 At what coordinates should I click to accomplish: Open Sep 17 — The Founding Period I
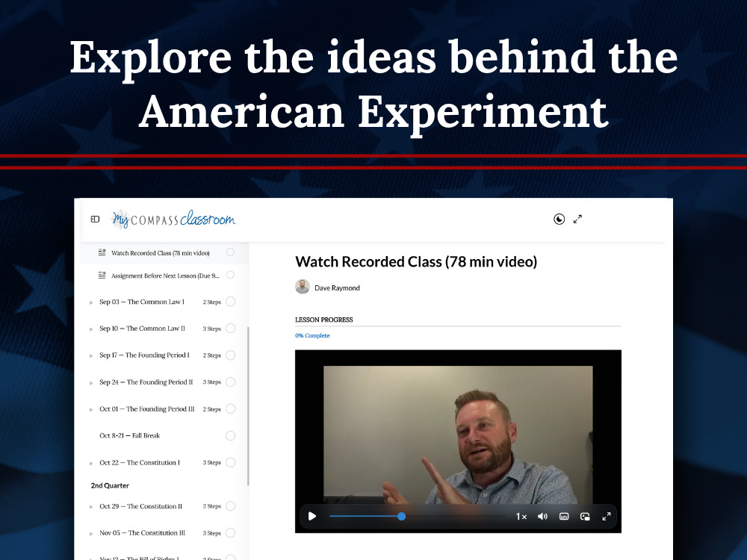tap(144, 355)
